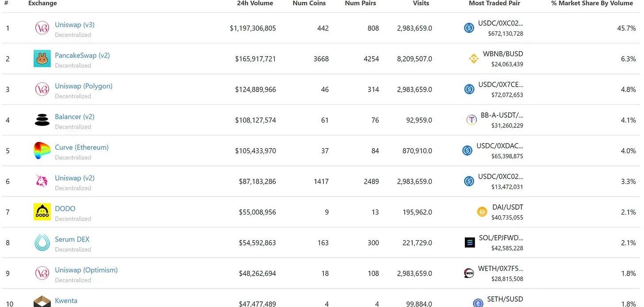Sort by Num Coins column header
Viewport: 644px width, 307px height.
coord(309,3)
